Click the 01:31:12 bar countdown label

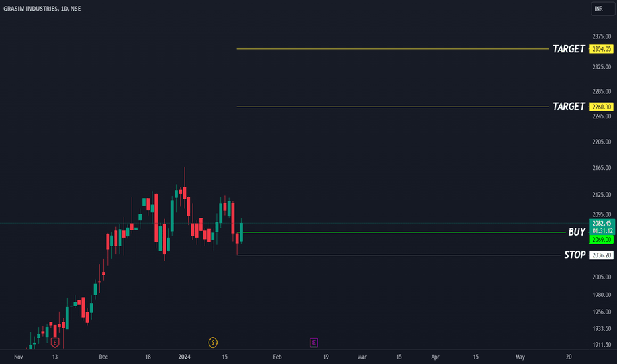click(x=602, y=230)
